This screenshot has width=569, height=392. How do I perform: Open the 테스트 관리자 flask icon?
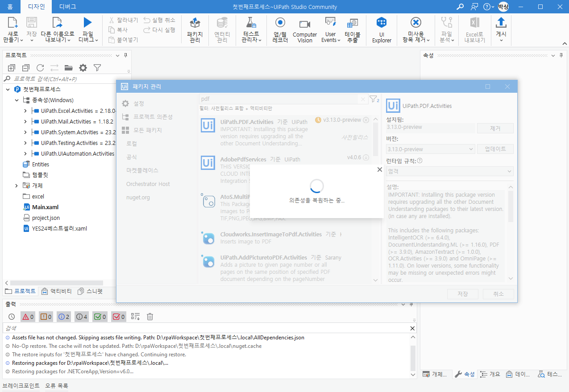pos(251,23)
